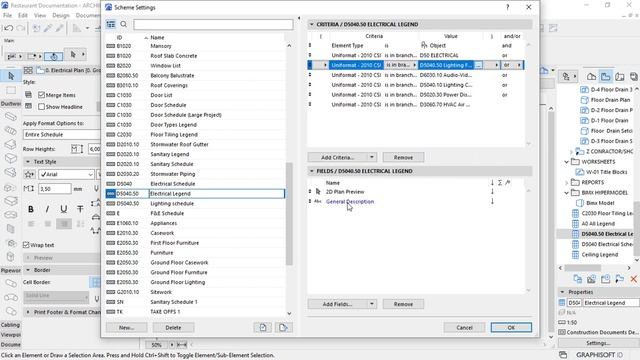Select D5040 Electrical Schedule scheme row
Screen dimensions: 640x360
[195, 184]
